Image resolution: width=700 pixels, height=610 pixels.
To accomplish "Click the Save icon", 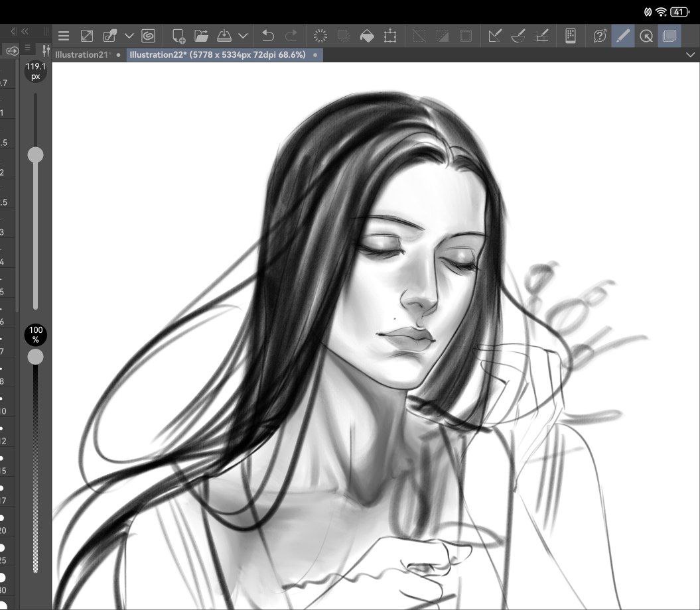I will (224, 36).
